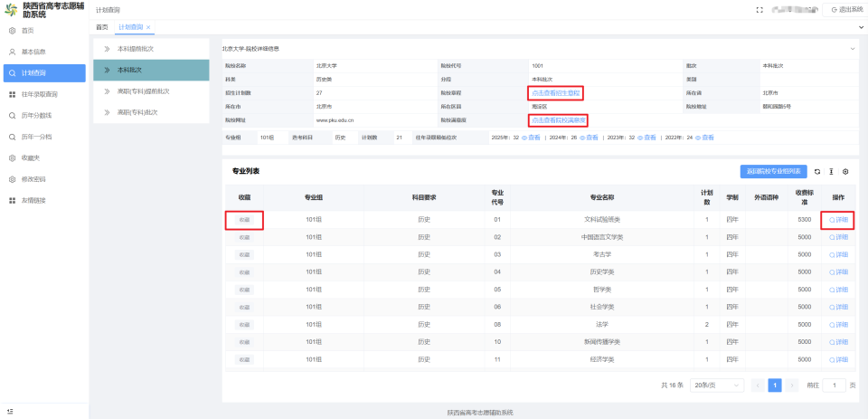Favorite 考古学 with its 收藏 button
This screenshot has width=868, height=419.
tap(244, 254)
